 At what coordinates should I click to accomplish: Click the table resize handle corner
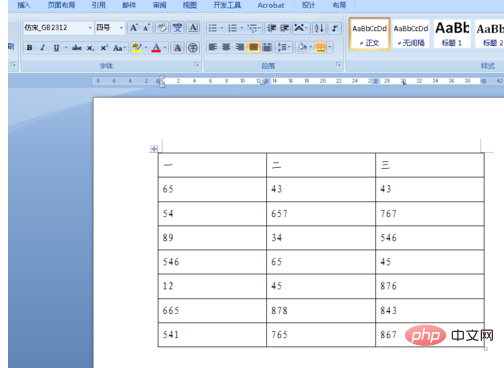coord(486,349)
